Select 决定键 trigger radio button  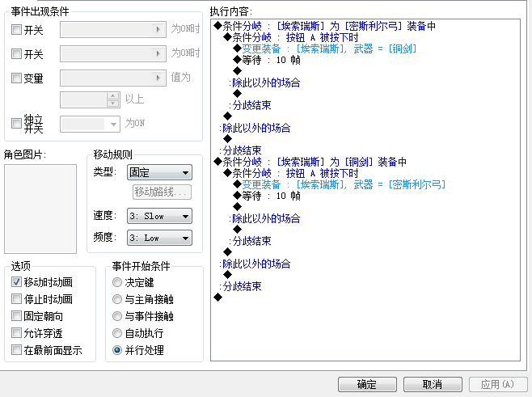tap(117, 282)
